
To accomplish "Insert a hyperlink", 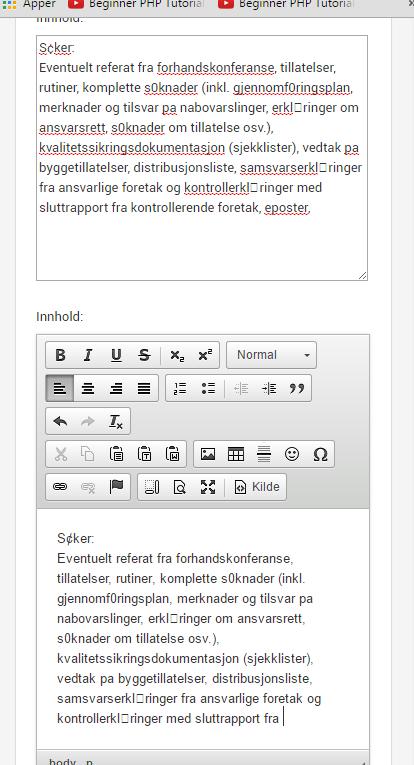I will pos(60,487).
